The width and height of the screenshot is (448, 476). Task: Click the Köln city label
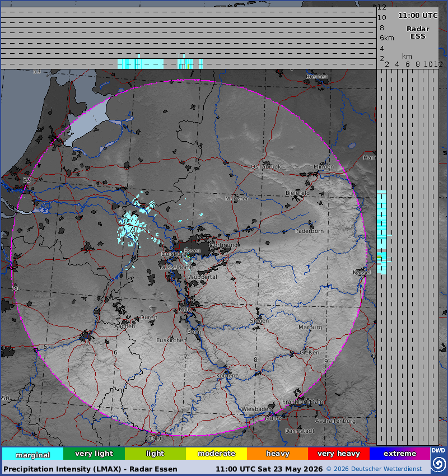point(185,309)
